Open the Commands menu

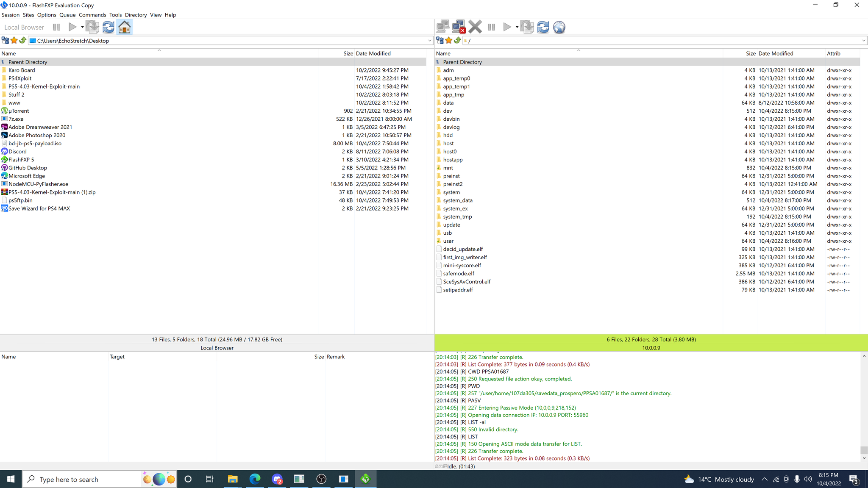tap(92, 15)
